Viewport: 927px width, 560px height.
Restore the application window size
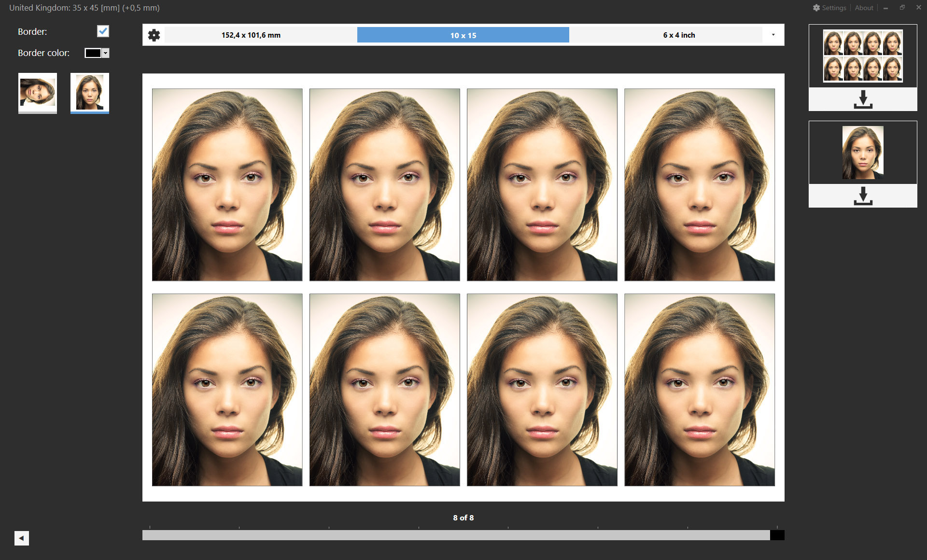point(902,8)
